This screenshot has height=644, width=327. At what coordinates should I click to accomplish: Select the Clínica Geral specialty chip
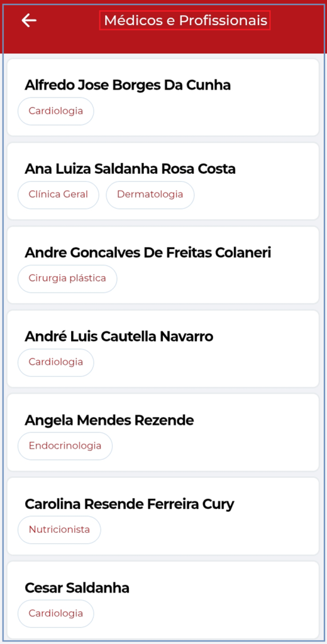(58, 195)
